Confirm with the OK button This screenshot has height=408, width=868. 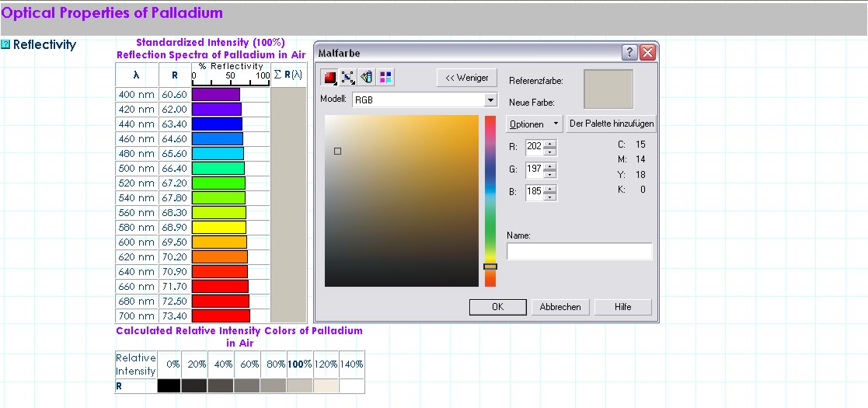tap(497, 307)
